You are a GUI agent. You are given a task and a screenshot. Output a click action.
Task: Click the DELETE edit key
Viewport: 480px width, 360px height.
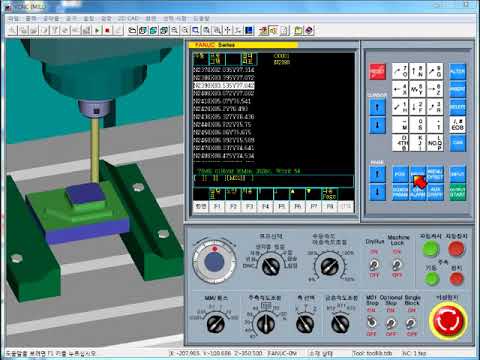point(457,107)
